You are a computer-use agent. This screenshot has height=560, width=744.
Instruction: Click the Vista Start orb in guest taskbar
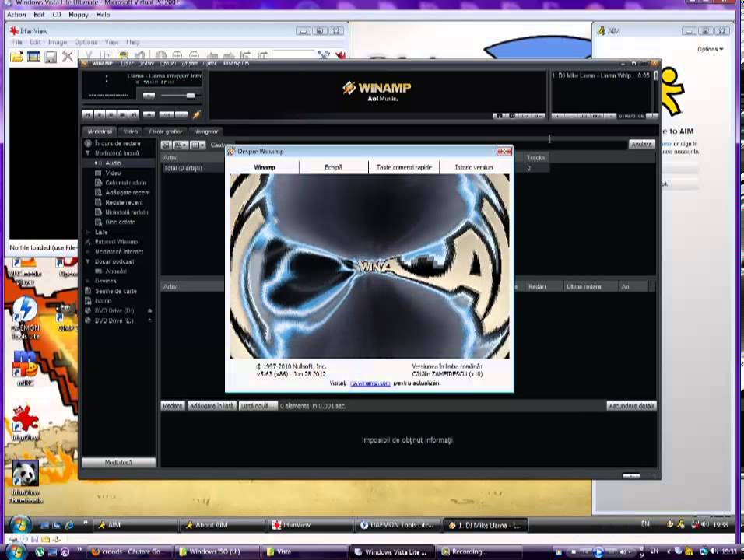click(x=20, y=525)
